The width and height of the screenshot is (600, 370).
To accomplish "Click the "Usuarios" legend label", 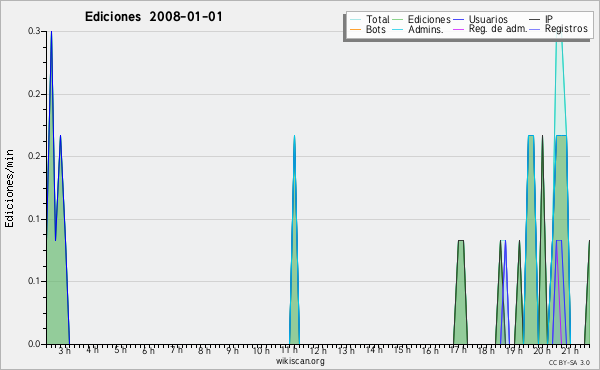I will pos(488,19).
